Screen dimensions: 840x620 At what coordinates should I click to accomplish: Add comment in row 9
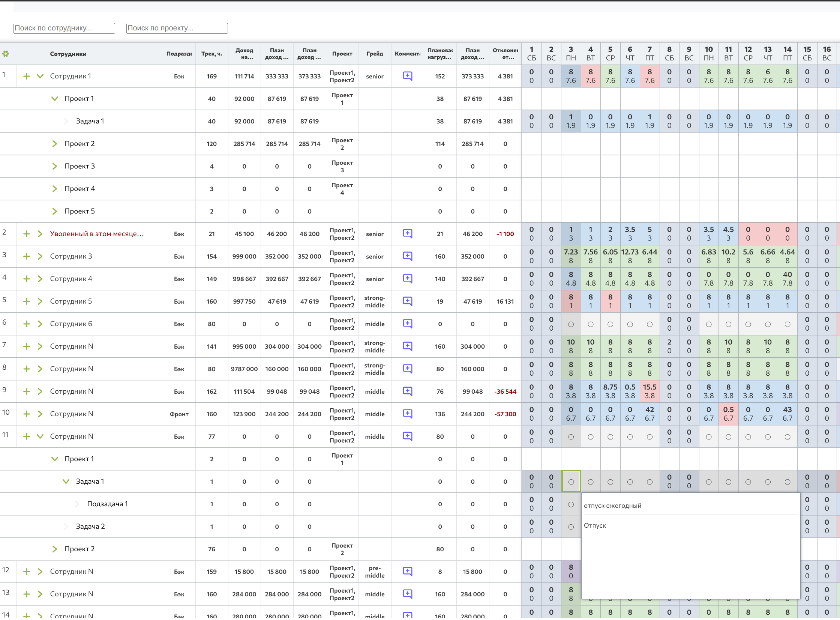408,391
